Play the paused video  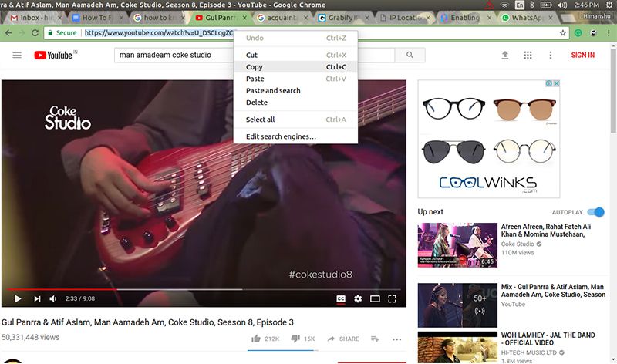click(x=18, y=298)
